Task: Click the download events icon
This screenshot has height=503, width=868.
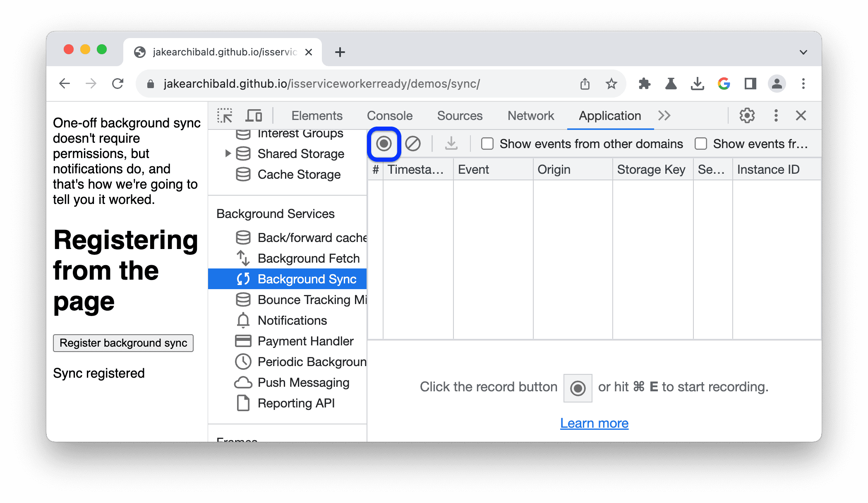Action: (x=452, y=144)
